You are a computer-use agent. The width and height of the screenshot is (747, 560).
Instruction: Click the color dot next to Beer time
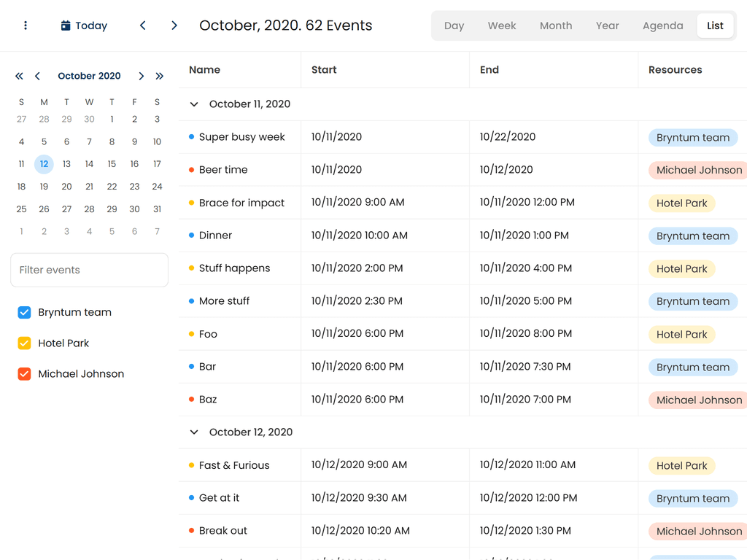(x=191, y=169)
